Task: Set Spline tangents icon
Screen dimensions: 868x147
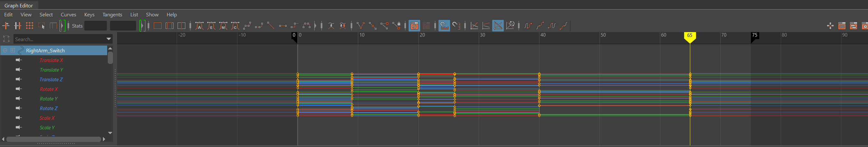Action: [x=247, y=26]
